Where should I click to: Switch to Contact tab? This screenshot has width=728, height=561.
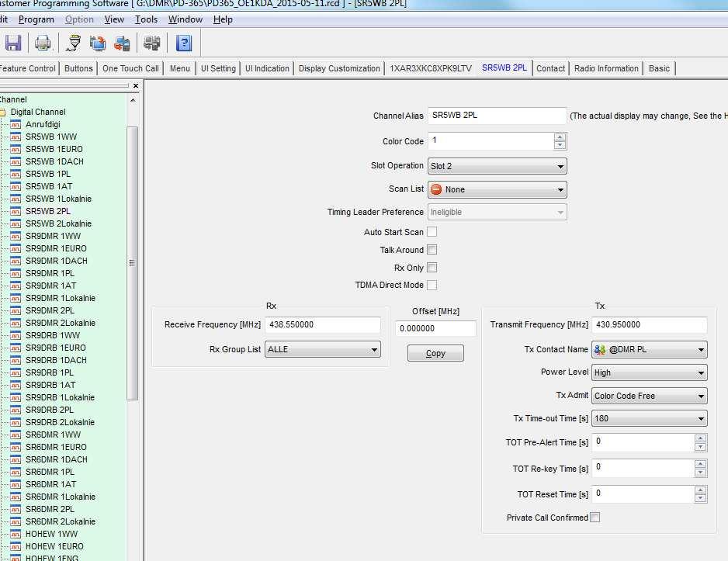point(550,68)
